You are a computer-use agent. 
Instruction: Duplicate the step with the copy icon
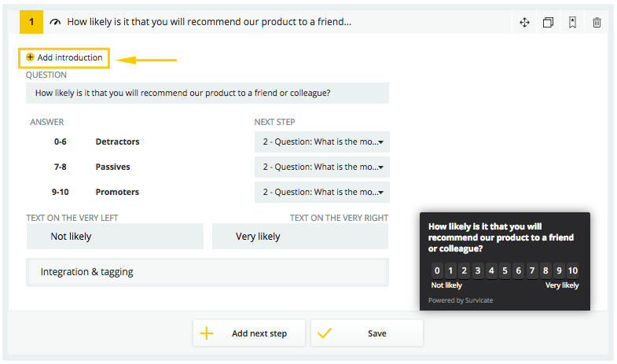[x=548, y=23]
